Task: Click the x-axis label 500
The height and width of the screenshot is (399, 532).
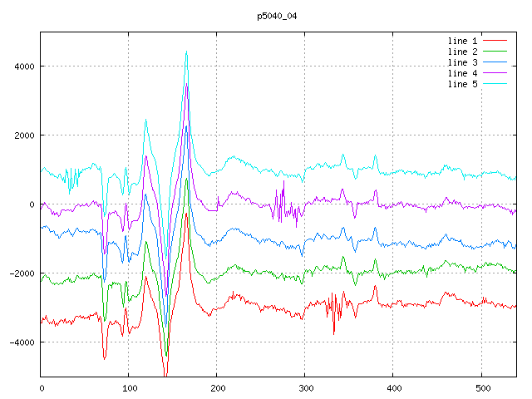Action: [483, 388]
